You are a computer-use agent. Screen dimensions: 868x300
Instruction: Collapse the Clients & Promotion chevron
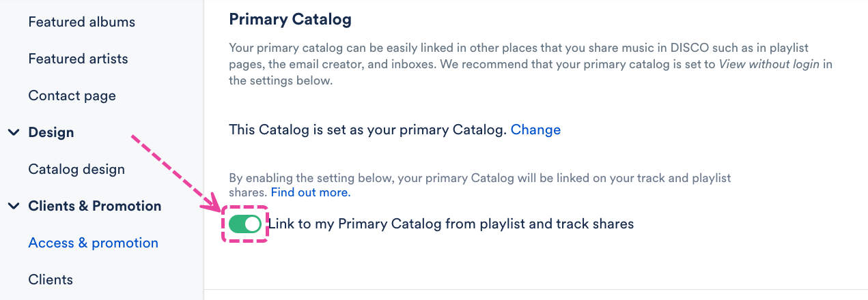tap(14, 206)
